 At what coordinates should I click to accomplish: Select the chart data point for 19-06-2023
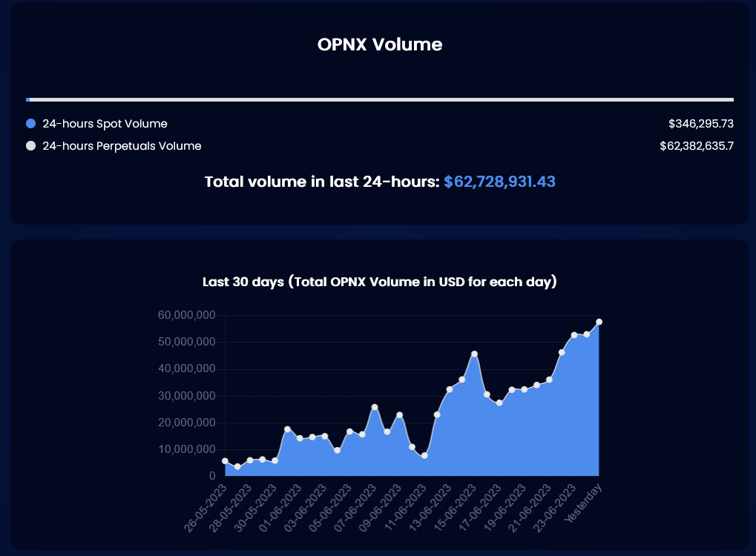tap(524, 389)
